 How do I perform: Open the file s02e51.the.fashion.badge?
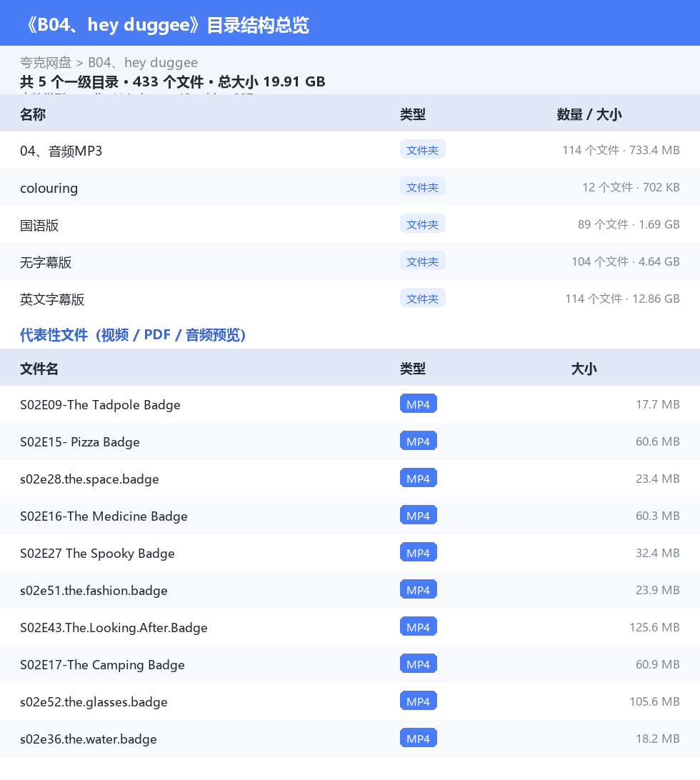click(94, 591)
